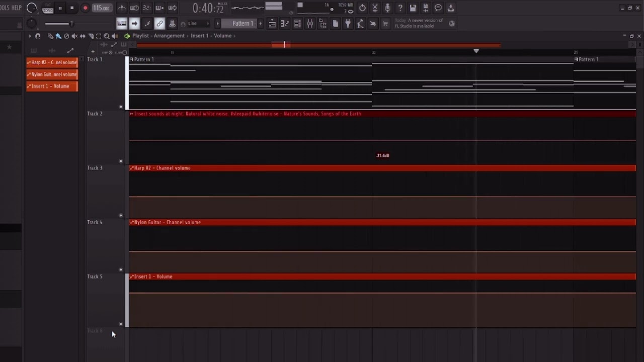Click the audio editor scissors icon
This screenshot has width=644, height=362.
[375, 8]
